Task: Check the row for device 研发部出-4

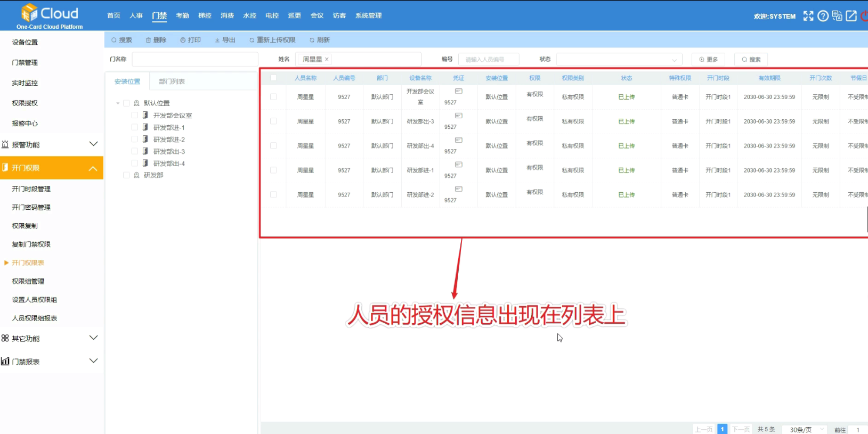Action: click(x=273, y=146)
